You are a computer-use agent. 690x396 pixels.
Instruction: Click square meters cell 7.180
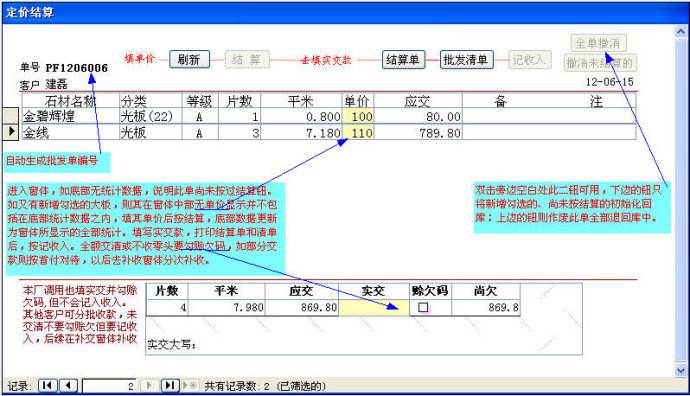301,133
